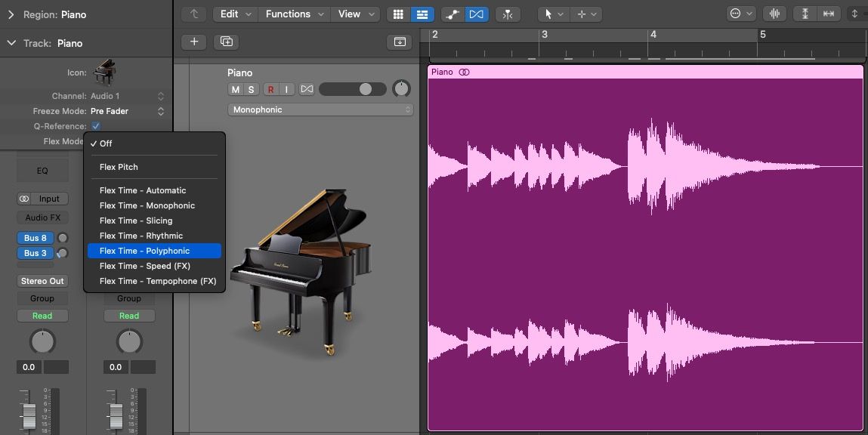Enable Flex mode icon in the editor toolbar

point(478,14)
